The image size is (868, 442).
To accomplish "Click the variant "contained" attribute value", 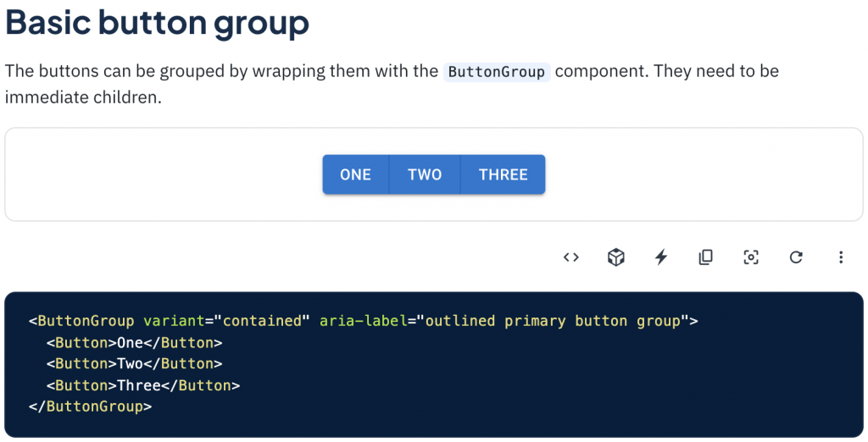I will coord(263,321).
